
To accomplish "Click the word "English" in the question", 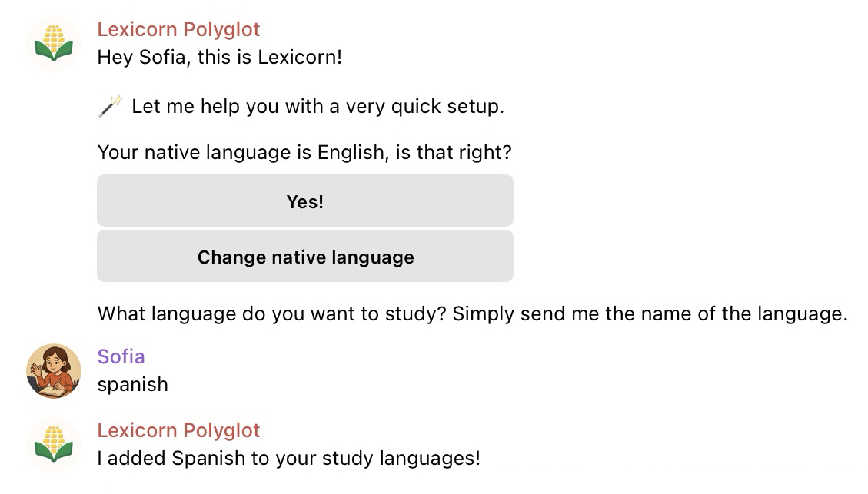I will (x=351, y=152).
